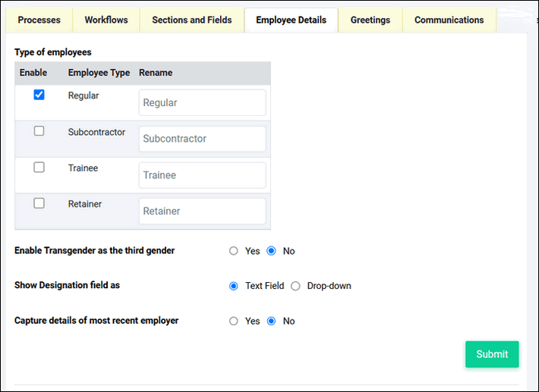Screen dimensions: 539x392
Task: Choose Yes for Transgender third gender
Action: pos(233,251)
